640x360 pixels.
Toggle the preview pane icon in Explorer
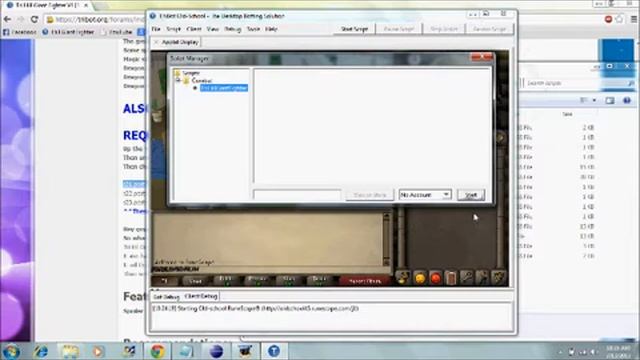[x=610, y=100]
